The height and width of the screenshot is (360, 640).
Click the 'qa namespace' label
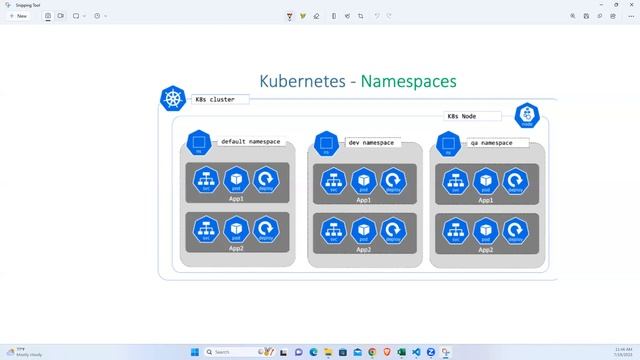click(x=498, y=143)
